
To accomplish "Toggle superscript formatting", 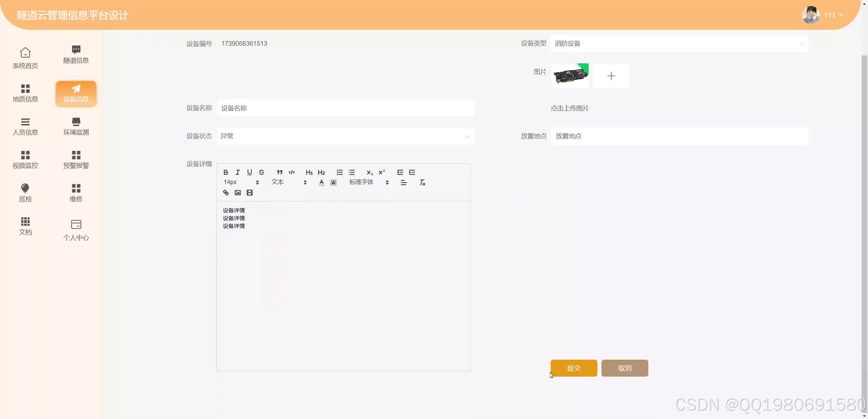I will tap(382, 172).
